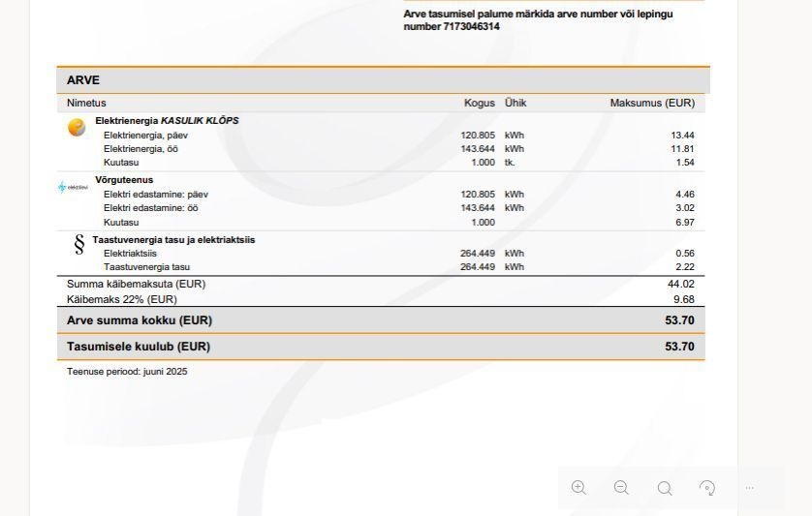Click the Tasumisele kuulub amount 53.70

tap(679, 347)
